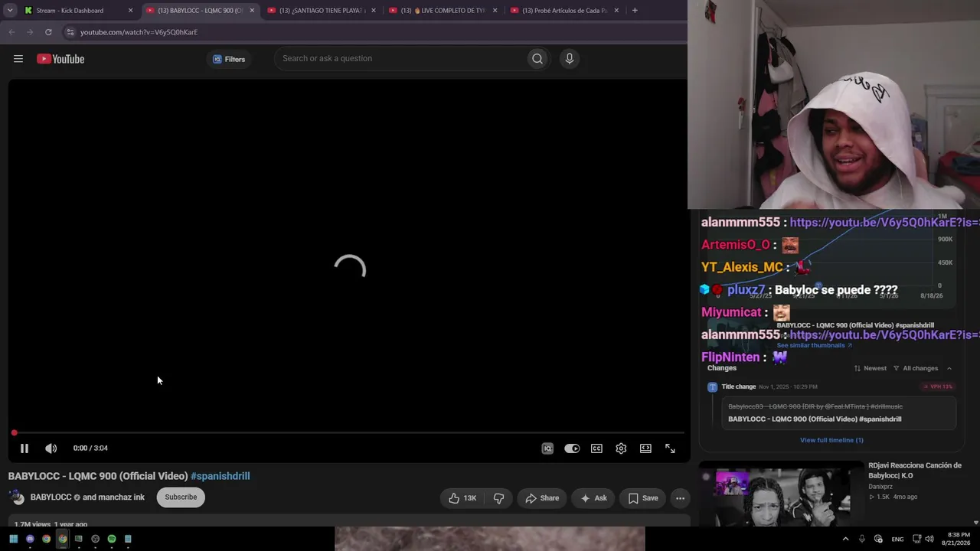This screenshot has width=980, height=551.
Task: Open 'RDjavi Reacciona Canción de Babylocc' title
Action: click(x=915, y=471)
